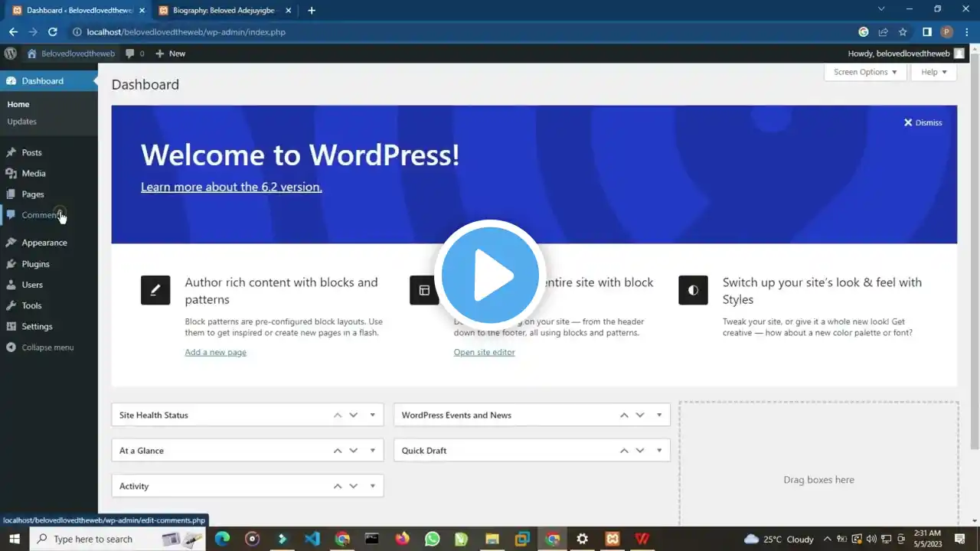The height and width of the screenshot is (551, 980).
Task: Click Howdy, belovedlovedtheweb account link
Action: pyautogui.click(x=906, y=54)
